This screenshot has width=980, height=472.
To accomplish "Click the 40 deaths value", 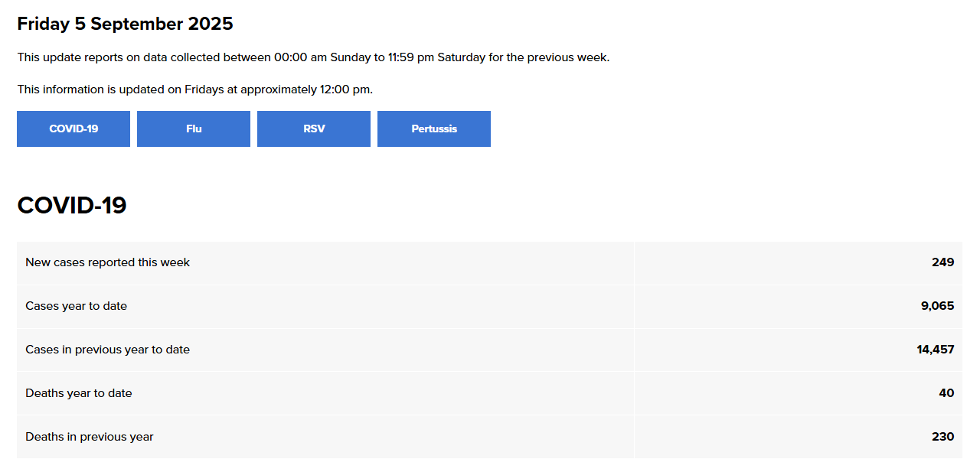I will pos(946,393).
